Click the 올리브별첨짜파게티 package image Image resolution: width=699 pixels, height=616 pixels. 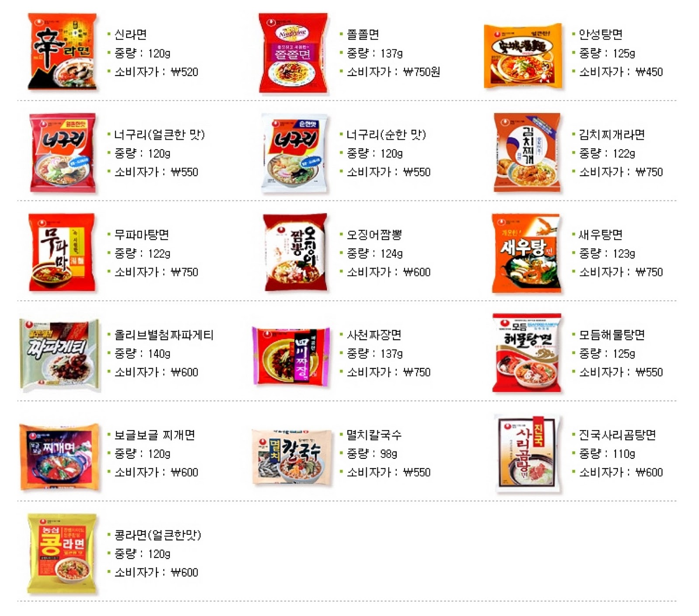(x=60, y=354)
